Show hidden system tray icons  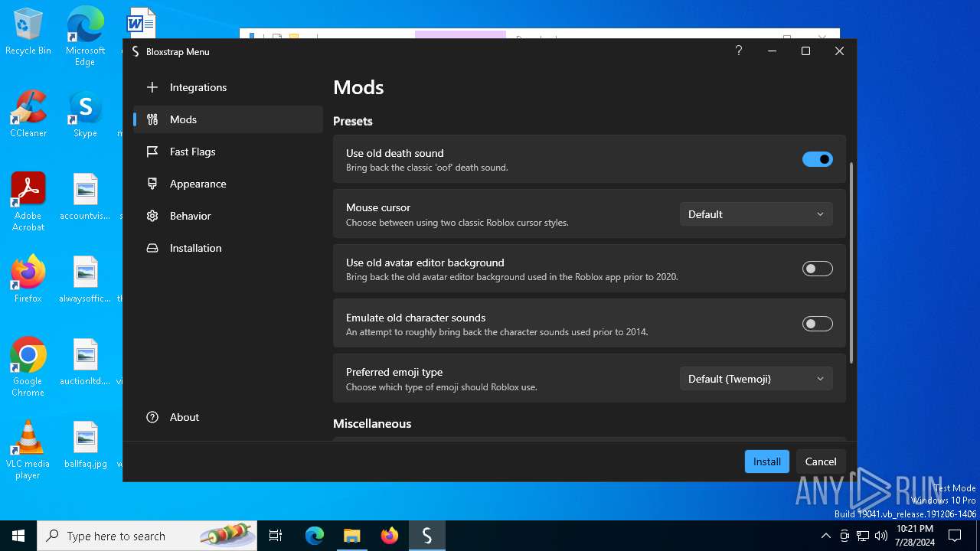pyautogui.click(x=825, y=536)
